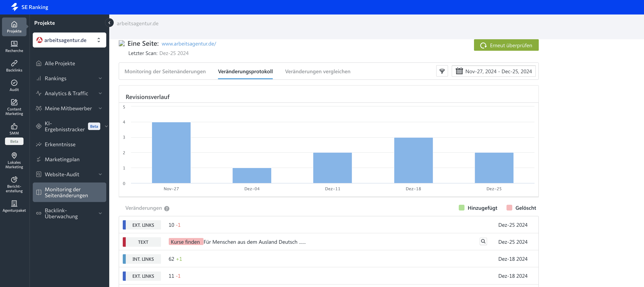Open the www.arbeitsagentur.de/ link

coord(189,44)
